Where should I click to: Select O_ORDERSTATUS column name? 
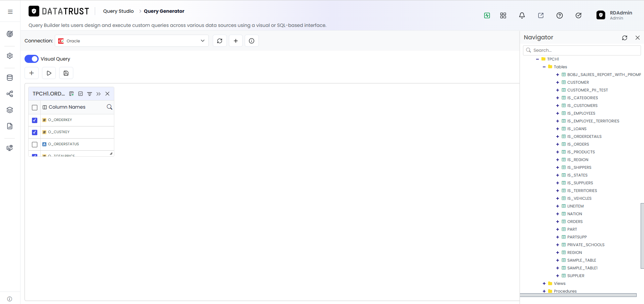pyautogui.click(x=64, y=144)
